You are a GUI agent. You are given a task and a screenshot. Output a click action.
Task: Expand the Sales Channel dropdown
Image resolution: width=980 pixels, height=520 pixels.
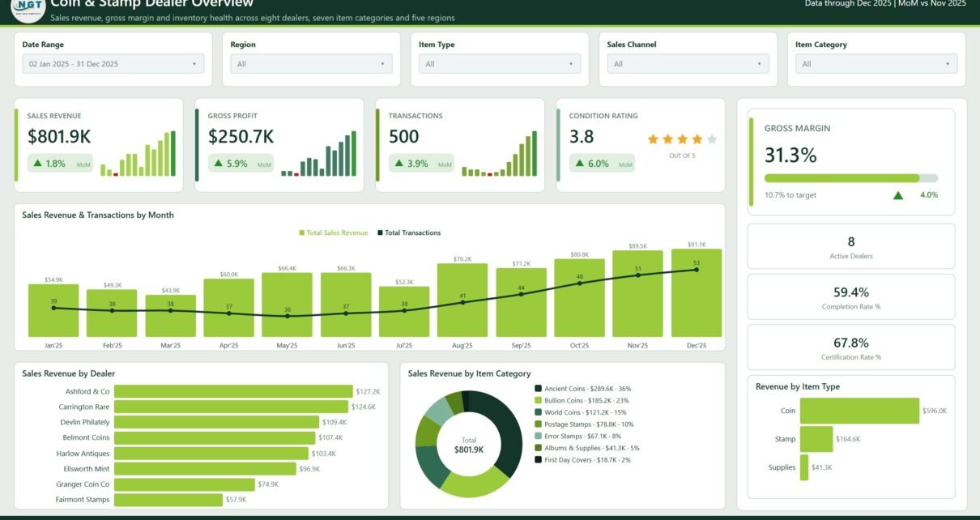point(688,64)
